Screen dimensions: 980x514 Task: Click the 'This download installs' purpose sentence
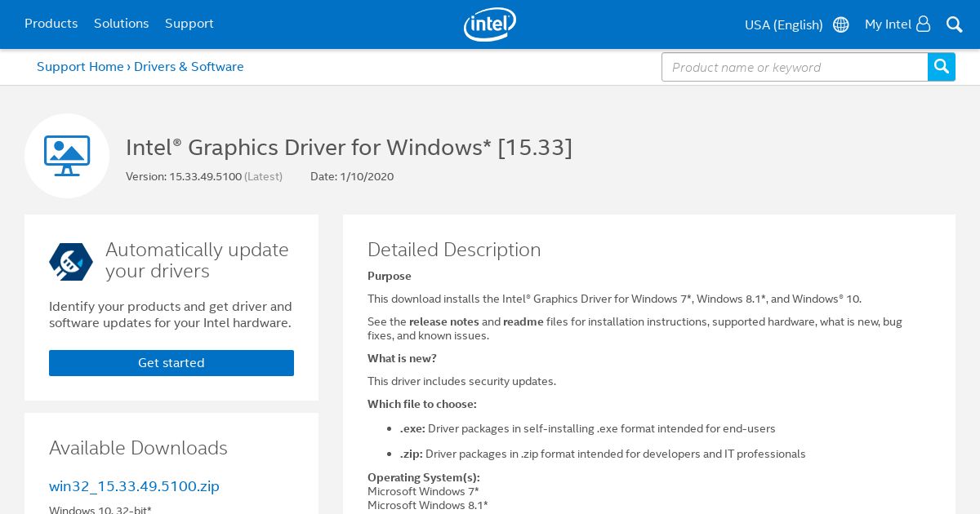[x=614, y=299]
